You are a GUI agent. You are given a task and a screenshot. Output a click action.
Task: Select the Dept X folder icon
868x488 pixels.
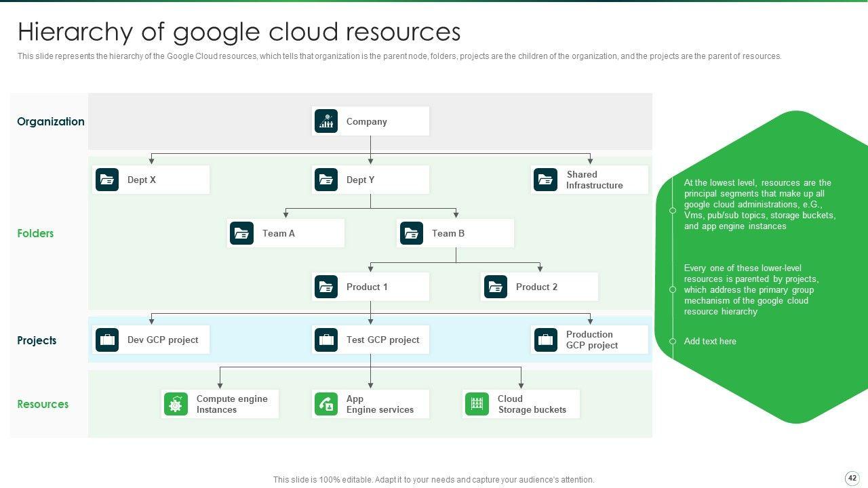107,180
